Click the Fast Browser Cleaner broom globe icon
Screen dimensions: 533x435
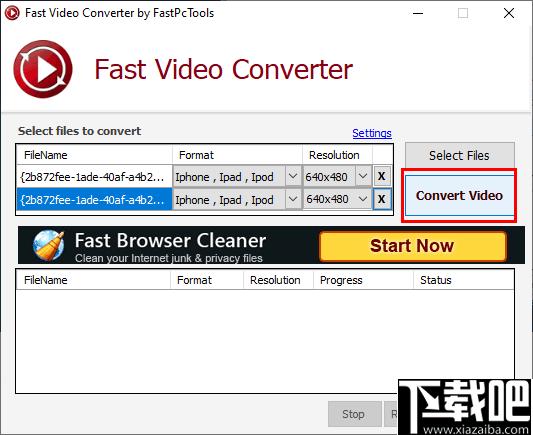pyautogui.click(x=48, y=245)
